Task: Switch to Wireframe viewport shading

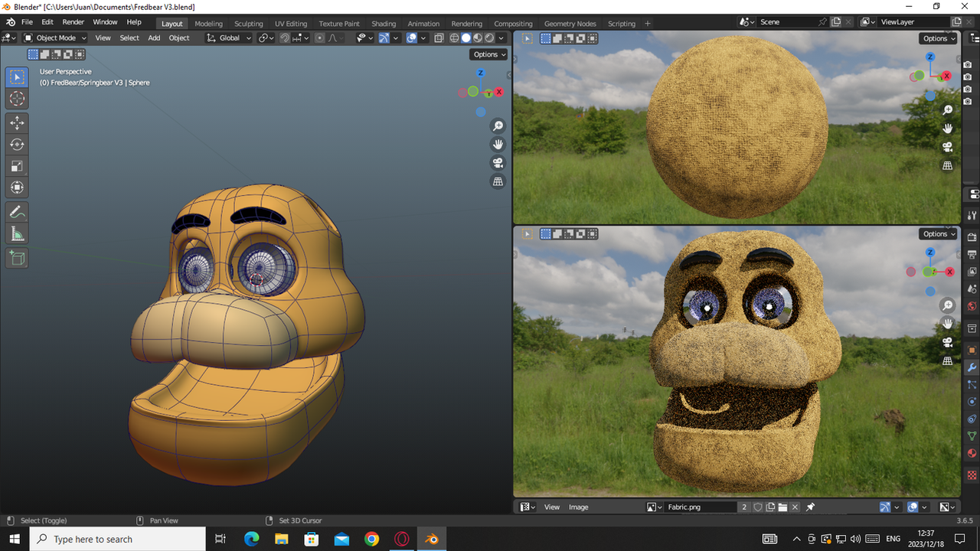Action: (455, 37)
